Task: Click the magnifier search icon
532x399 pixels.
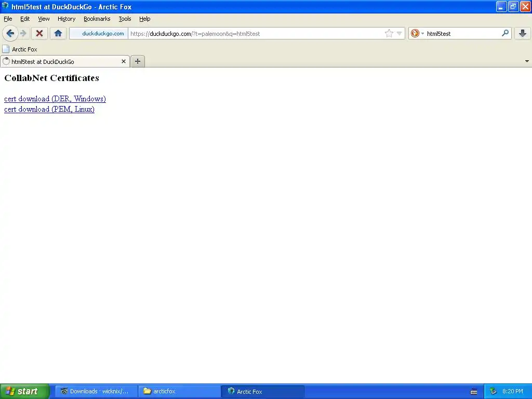Action: tap(505, 33)
